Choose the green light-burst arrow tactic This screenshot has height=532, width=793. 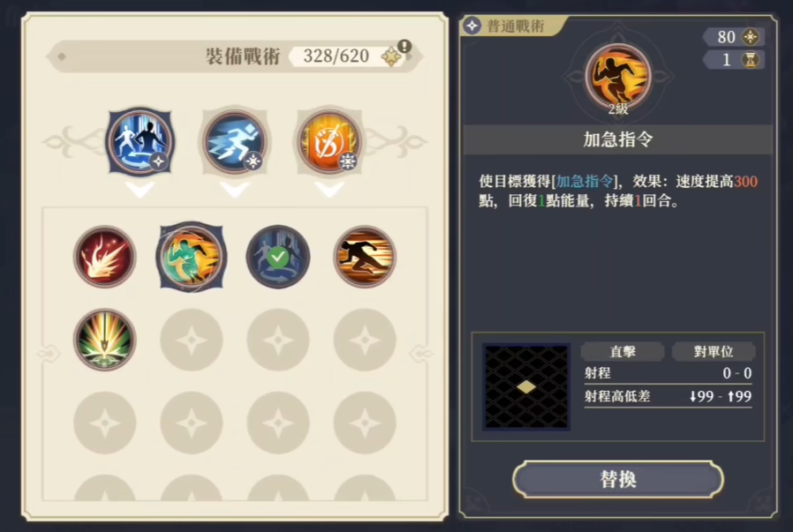click(x=105, y=340)
